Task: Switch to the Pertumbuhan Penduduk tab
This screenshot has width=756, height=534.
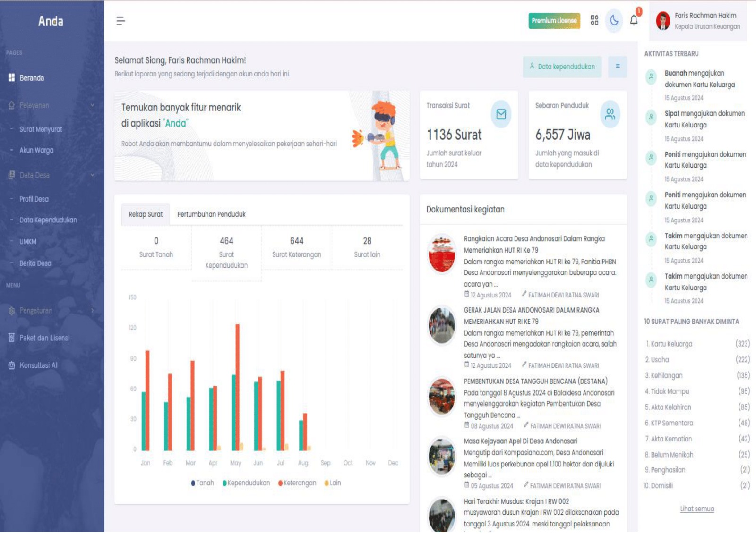Action: tap(211, 214)
